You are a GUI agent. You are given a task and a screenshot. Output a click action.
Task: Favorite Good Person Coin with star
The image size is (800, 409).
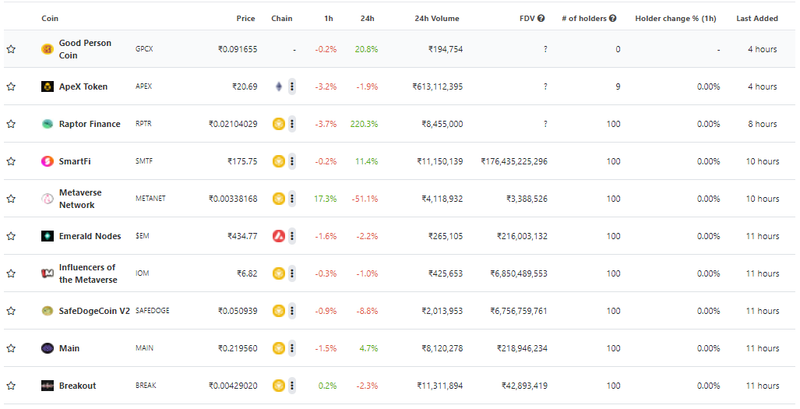tap(11, 49)
